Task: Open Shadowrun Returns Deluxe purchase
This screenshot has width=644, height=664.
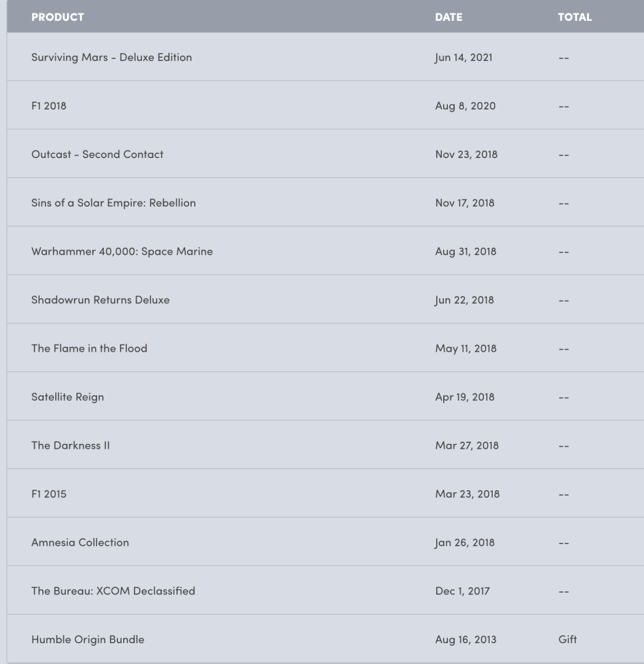Action: tap(100, 300)
